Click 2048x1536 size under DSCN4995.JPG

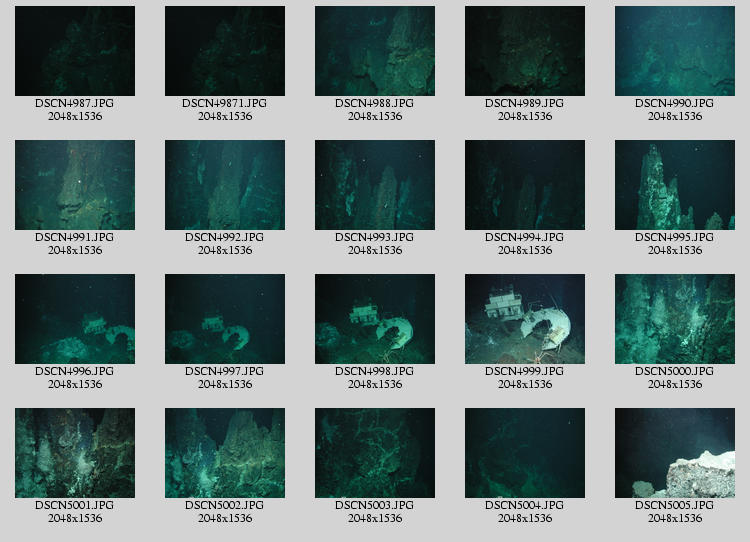(675, 250)
